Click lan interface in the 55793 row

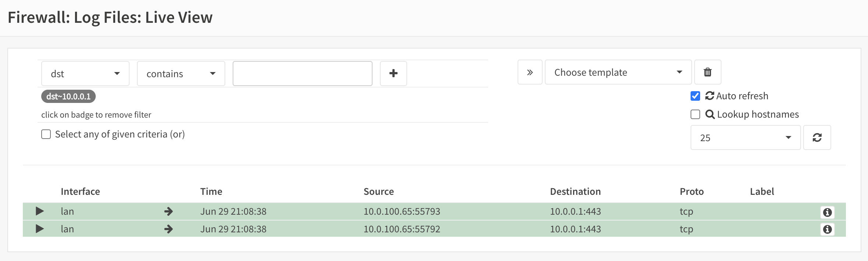coord(67,211)
